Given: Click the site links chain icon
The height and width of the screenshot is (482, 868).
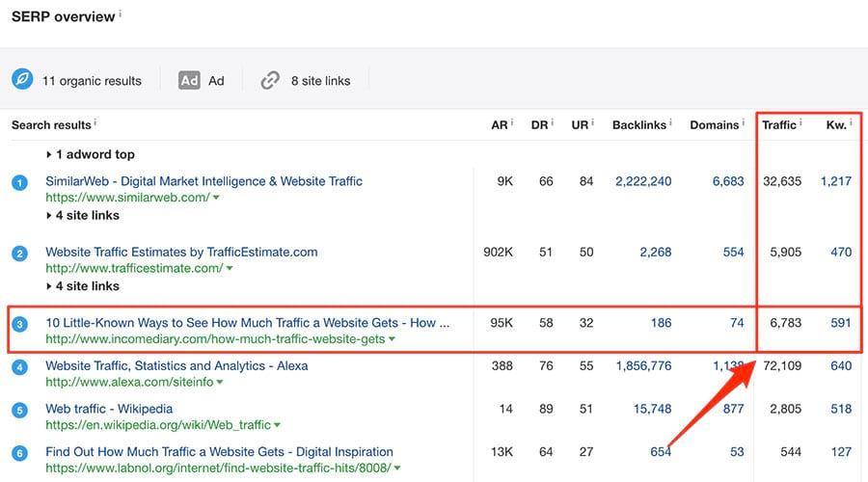Looking at the screenshot, I should [x=270, y=81].
